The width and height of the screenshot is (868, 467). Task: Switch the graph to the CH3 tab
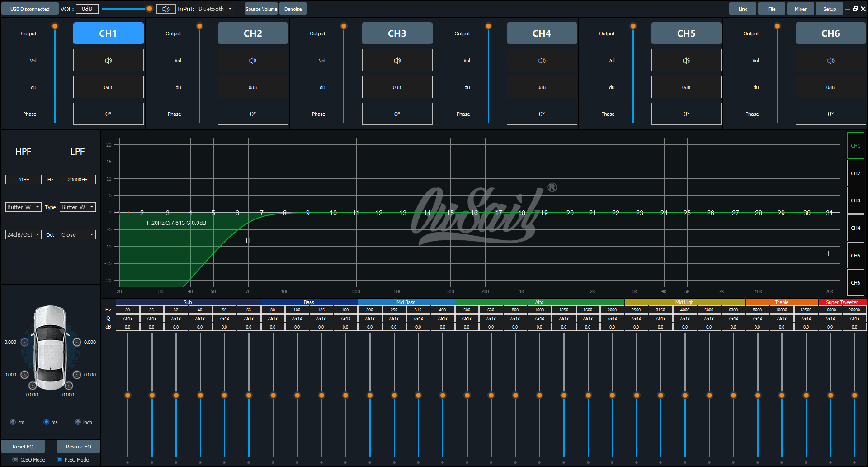click(855, 200)
